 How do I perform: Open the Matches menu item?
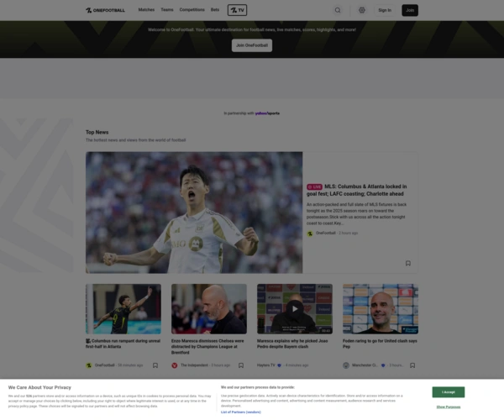(x=146, y=10)
